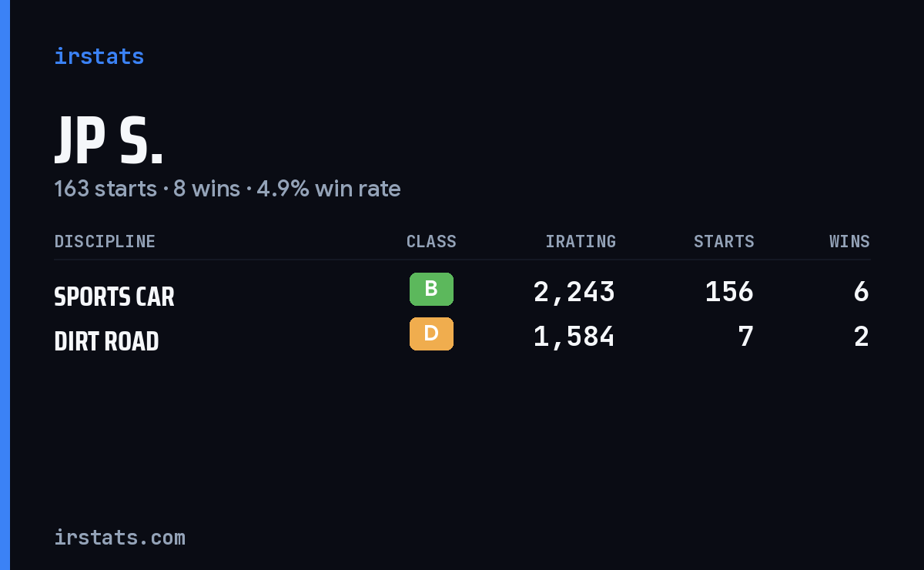924x570 pixels.
Task: Click the irstats logo text
Action: point(99,56)
